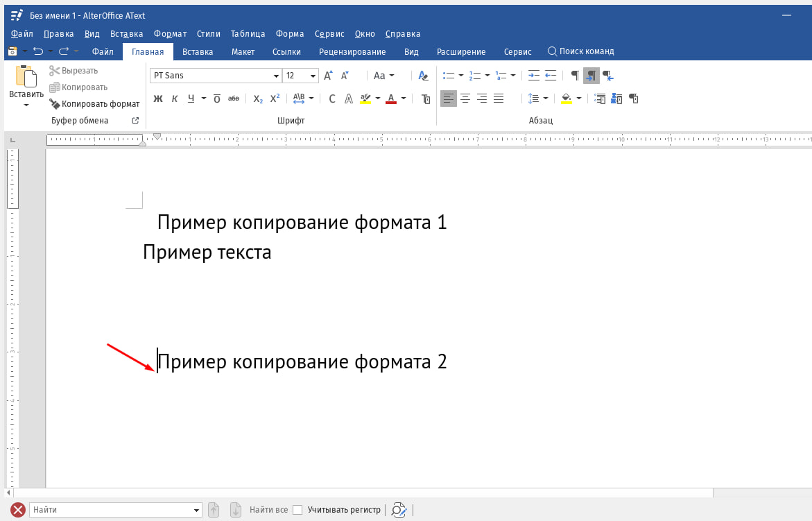Open highlighting color dropdown arrow

(x=377, y=99)
